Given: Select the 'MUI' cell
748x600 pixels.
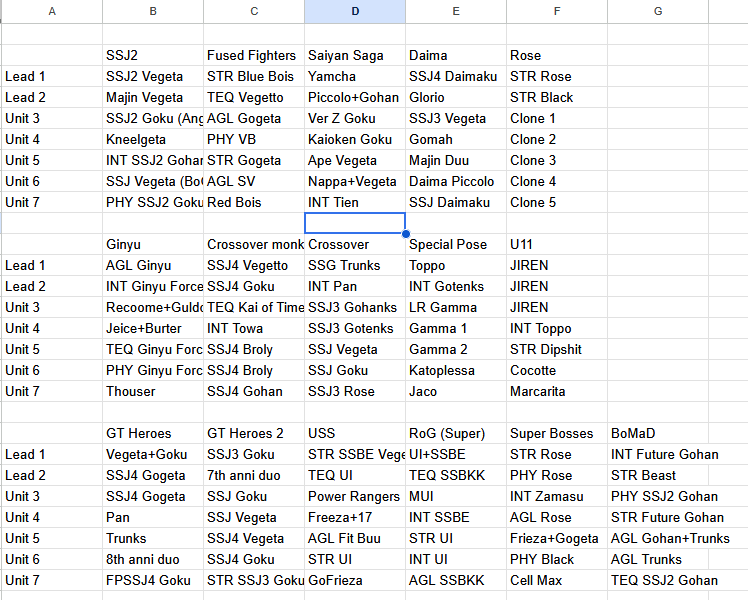Looking at the screenshot, I should click(x=456, y=496).
